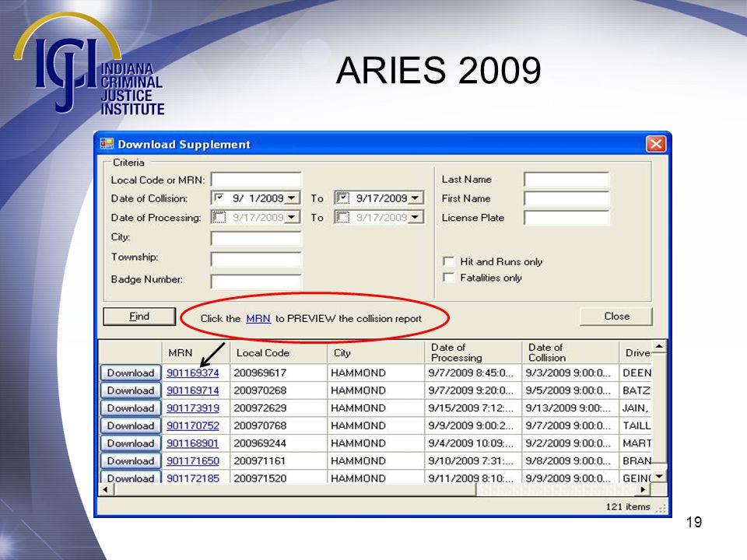
Task: Click the License Plate input field
Action: pyautogui.click(x=566, y=218)
